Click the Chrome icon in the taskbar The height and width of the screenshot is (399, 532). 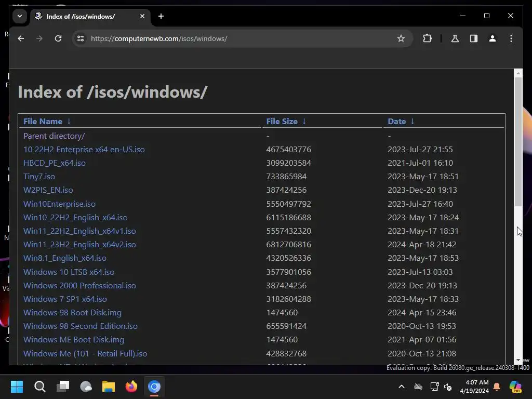pyautogui.click(x=154, y=387)
